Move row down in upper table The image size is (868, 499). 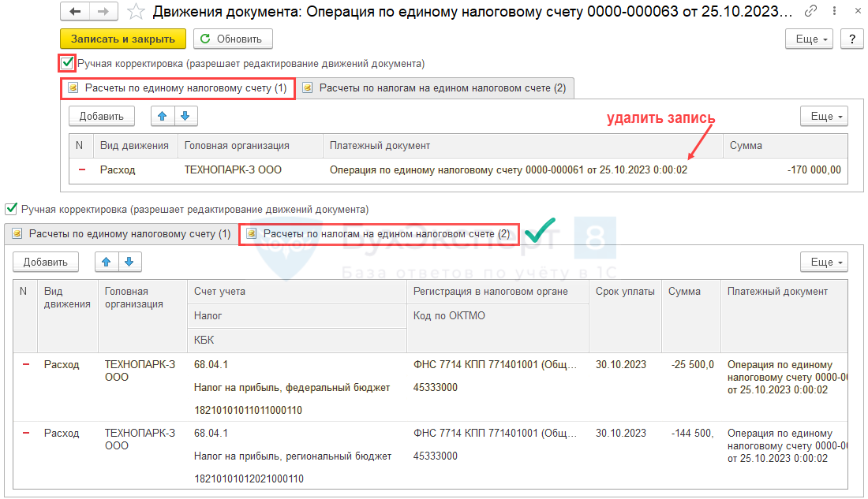[185, 116]
